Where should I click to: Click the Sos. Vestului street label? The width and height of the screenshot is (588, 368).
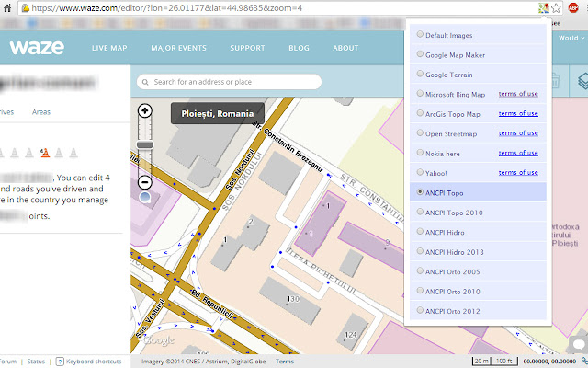(x=150, y=318)
